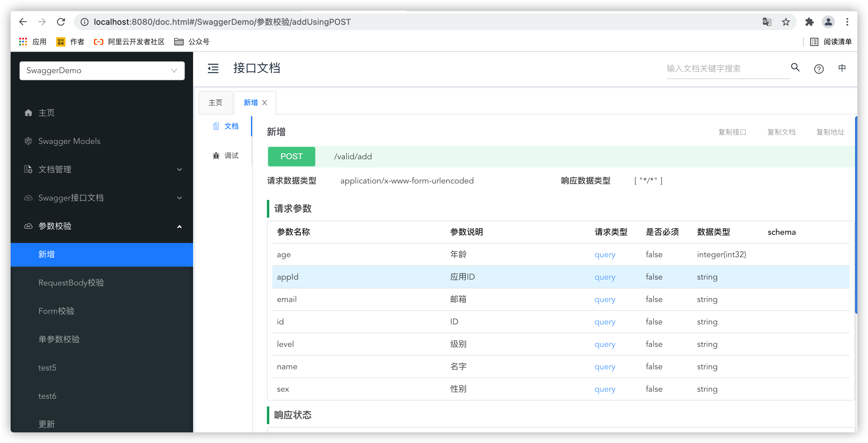Image resolution: width=868 pixels, height=443 pixels.
Task: Switch to the 主页 tab
Action: tap(215, 103)
